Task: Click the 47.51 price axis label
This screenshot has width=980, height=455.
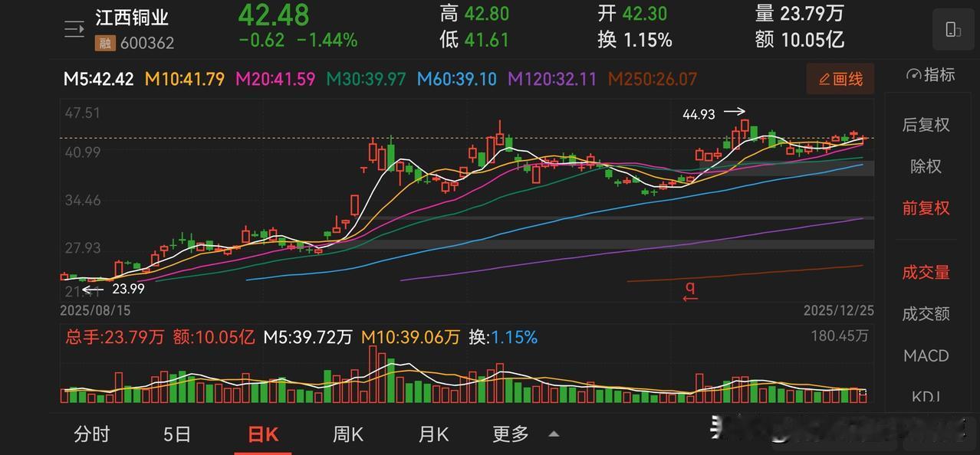Action: pyautogui.click(x=81, y=113)
